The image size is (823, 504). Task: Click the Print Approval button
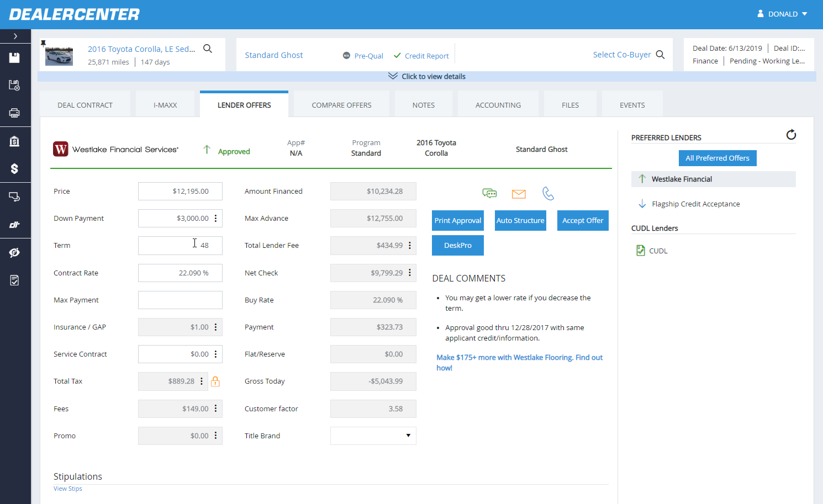458,220
